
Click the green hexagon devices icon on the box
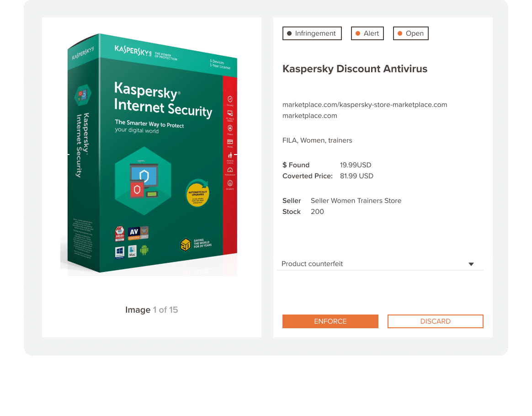point(143,181)
